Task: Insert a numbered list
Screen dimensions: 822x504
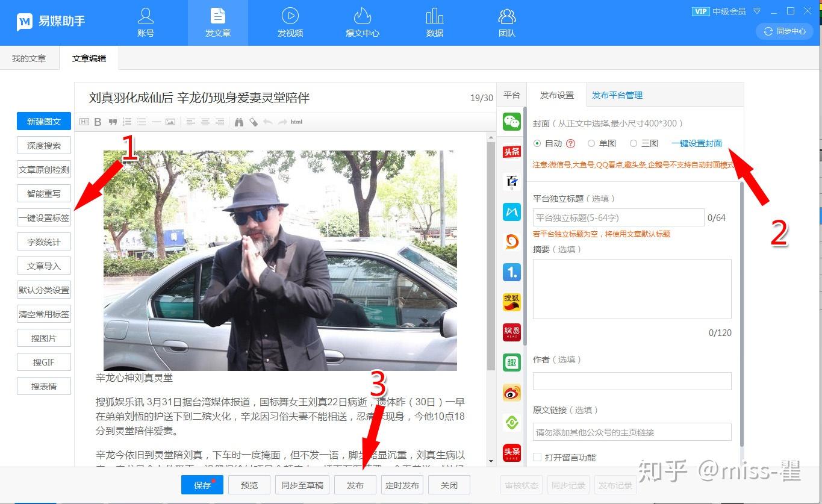Action: (127, 122)
